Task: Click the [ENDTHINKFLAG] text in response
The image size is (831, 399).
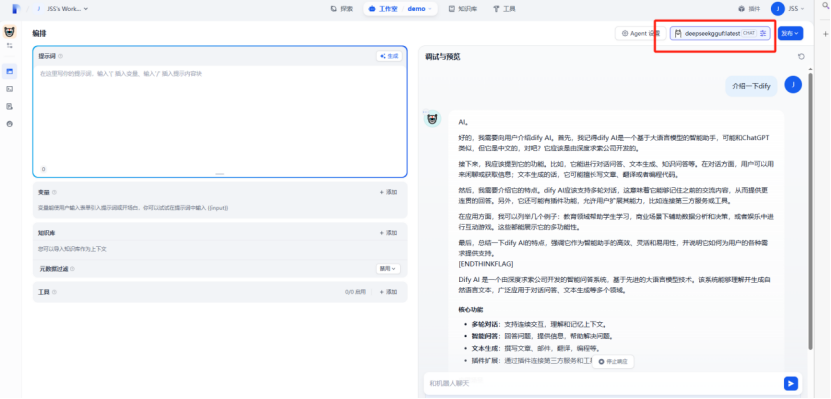Action: click(x=485, y=263)
